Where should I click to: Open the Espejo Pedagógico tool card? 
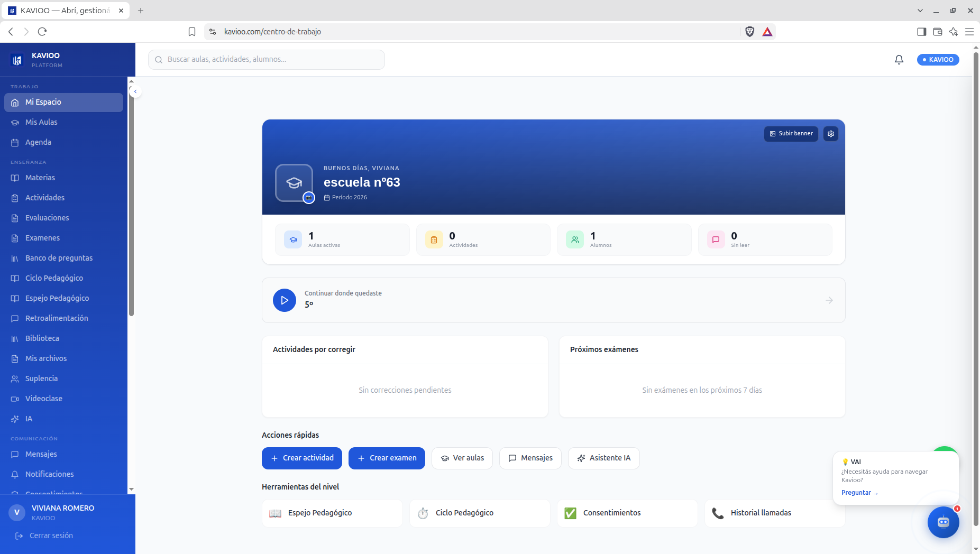tap(332, 513)
